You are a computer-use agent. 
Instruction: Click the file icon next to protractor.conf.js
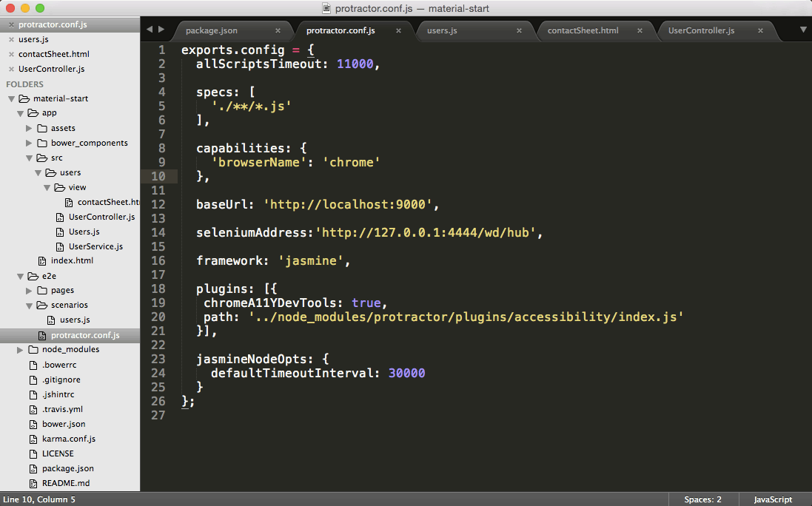point(41,334)
